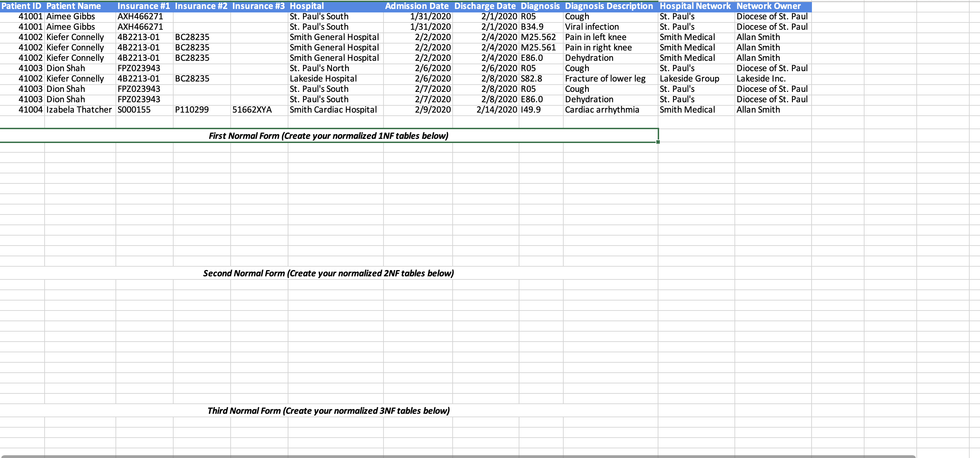Image resolution: width=980 pixels, height=458 pixels.
Task: Select the Lakeside Inc. owner cell
Action: 761,79
